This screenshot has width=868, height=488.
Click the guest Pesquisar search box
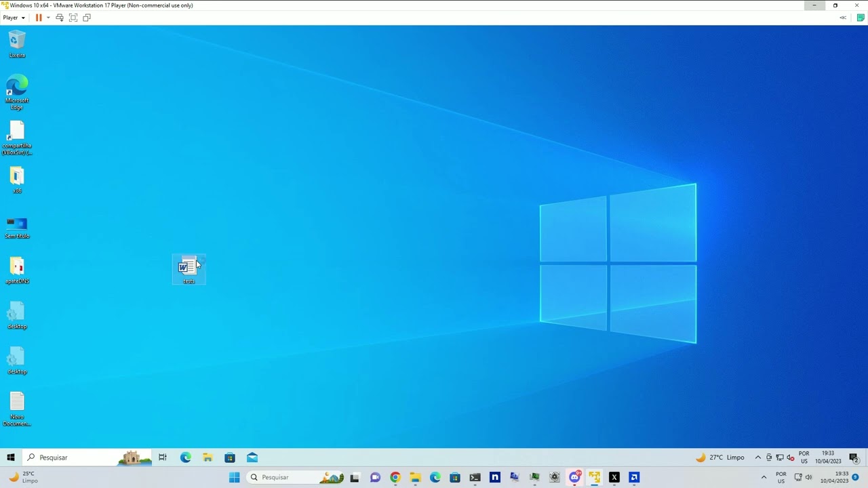click(x=87, y=457)
